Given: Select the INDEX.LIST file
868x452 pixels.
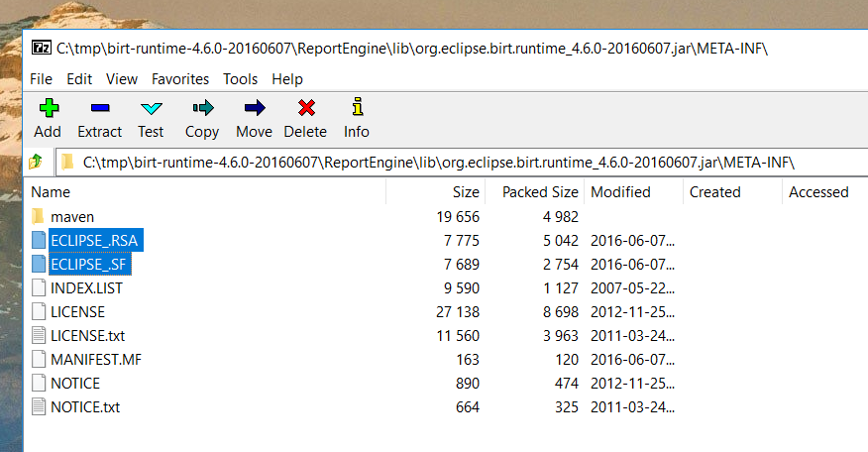Looking at the screenshot, I should coord(86,288).
